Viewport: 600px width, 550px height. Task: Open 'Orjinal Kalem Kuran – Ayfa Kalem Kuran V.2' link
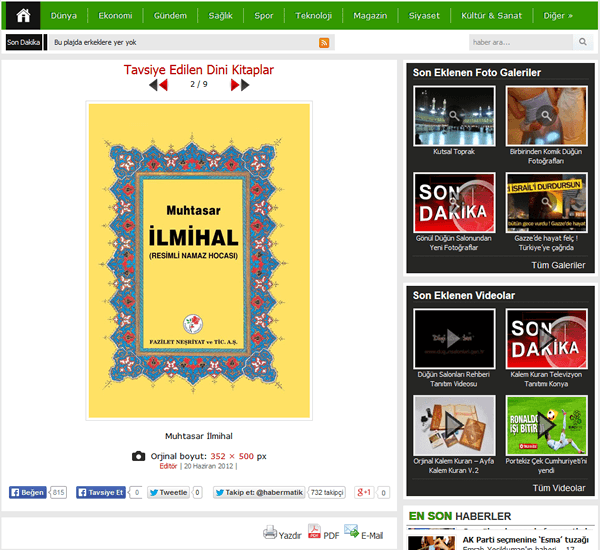454,466
